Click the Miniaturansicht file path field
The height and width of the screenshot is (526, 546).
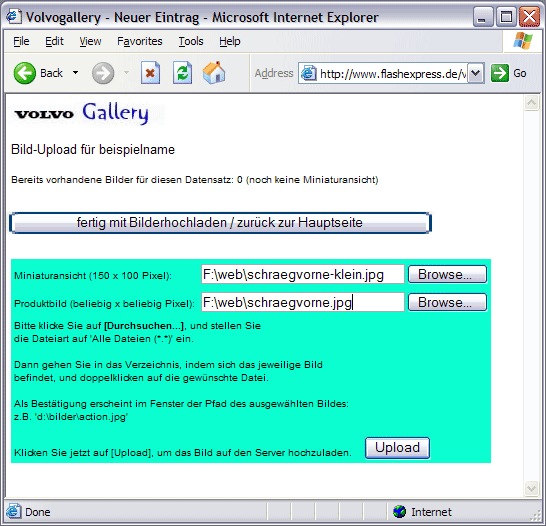coord(303,274)
